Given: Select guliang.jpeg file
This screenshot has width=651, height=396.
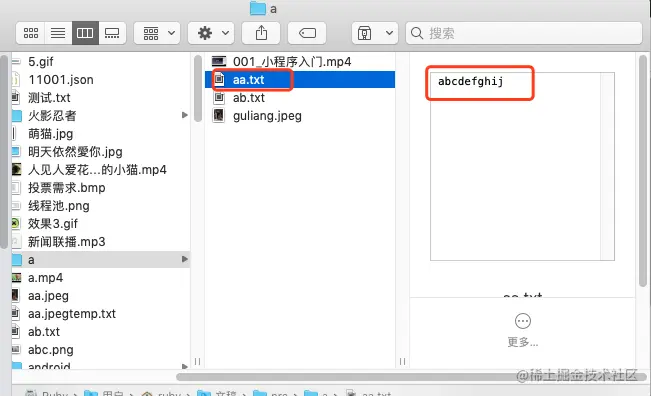Looking at the screenshot, I should point(267,116).
